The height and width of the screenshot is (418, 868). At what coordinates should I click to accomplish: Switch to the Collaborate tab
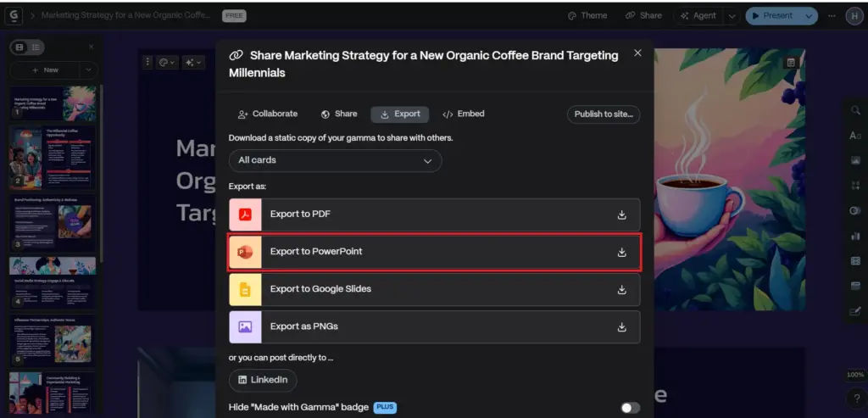pyautogui.click(x=267, y=114)
